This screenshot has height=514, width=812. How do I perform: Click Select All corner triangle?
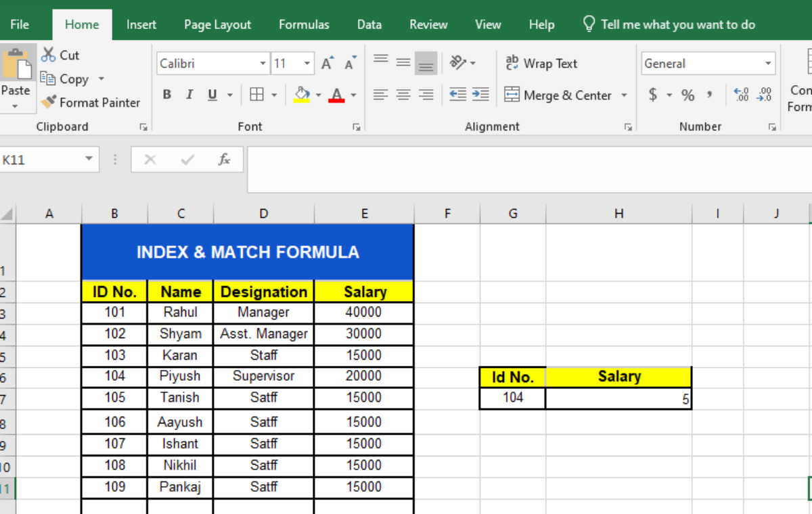(x=7, y=214)
